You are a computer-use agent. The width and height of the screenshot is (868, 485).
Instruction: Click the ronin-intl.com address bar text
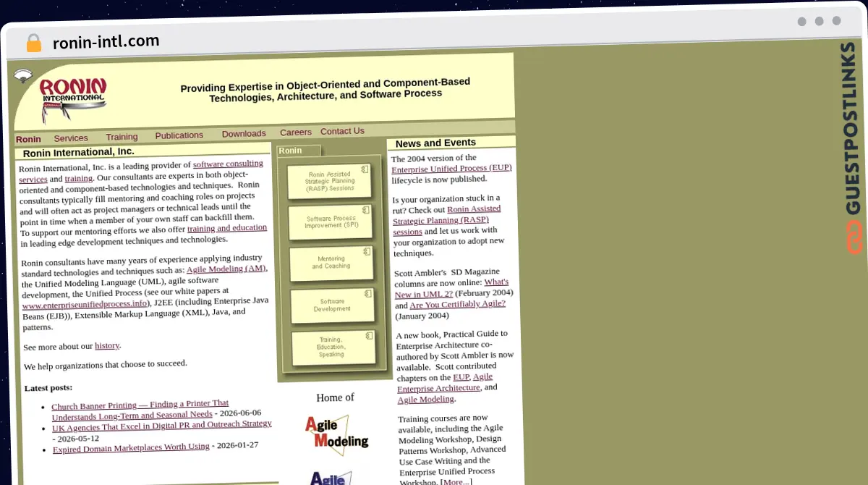(106, 42)
